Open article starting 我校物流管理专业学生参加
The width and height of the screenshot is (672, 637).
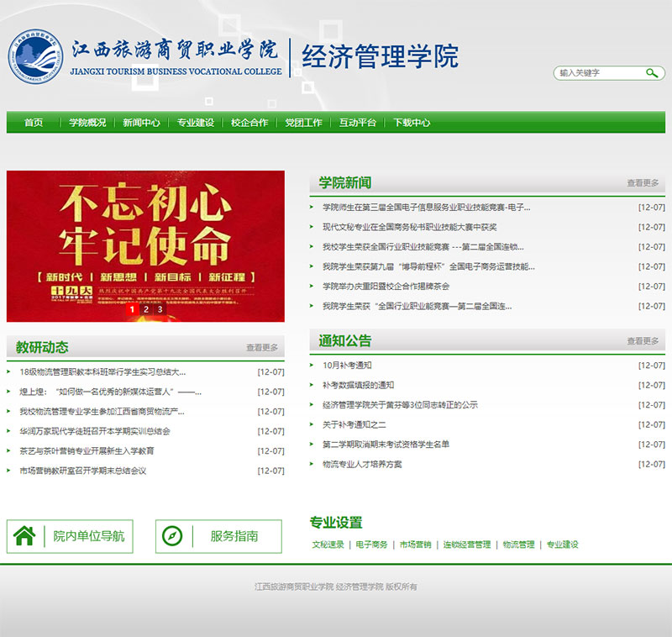pos(102,412)
